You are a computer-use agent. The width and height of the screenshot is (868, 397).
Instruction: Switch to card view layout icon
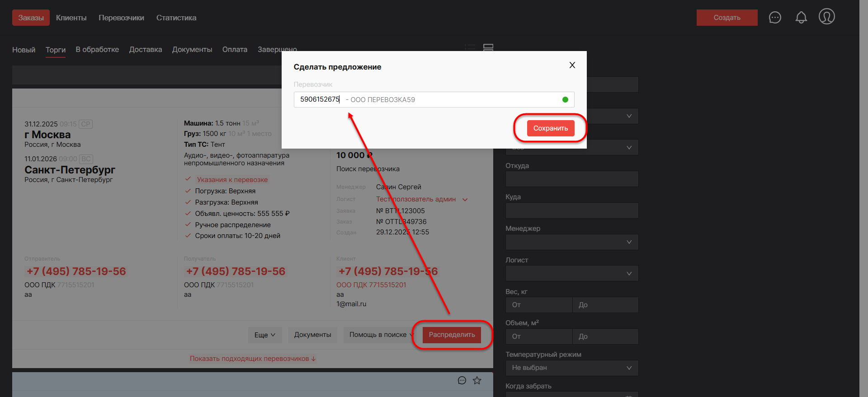(488, 47)
